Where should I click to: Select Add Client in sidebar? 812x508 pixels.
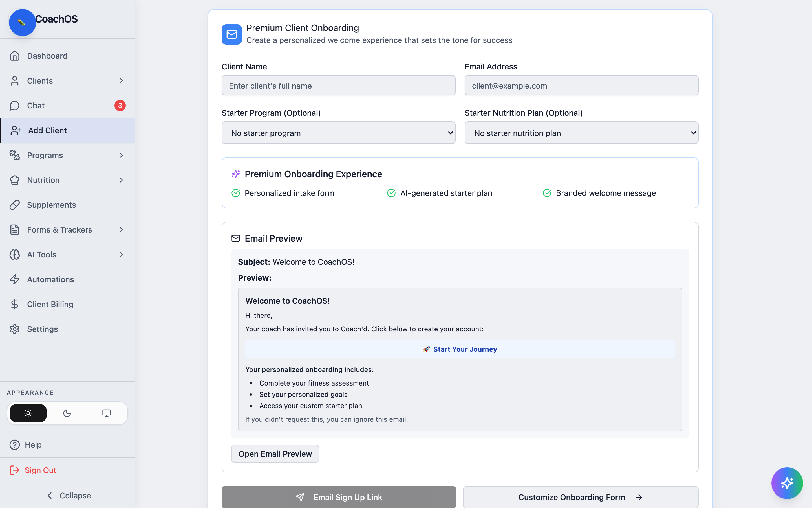click(67, 130)
